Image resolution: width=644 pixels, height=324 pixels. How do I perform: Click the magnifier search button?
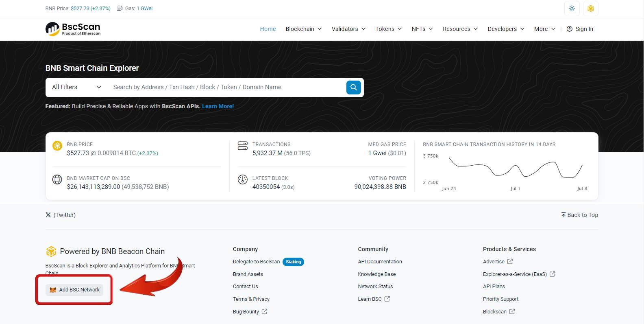354,87
